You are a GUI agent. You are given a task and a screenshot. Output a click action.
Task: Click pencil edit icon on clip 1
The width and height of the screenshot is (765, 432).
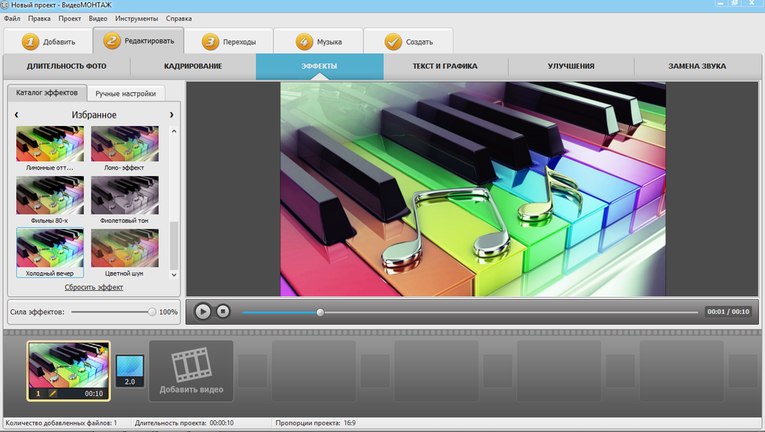(x=52, y=393)
